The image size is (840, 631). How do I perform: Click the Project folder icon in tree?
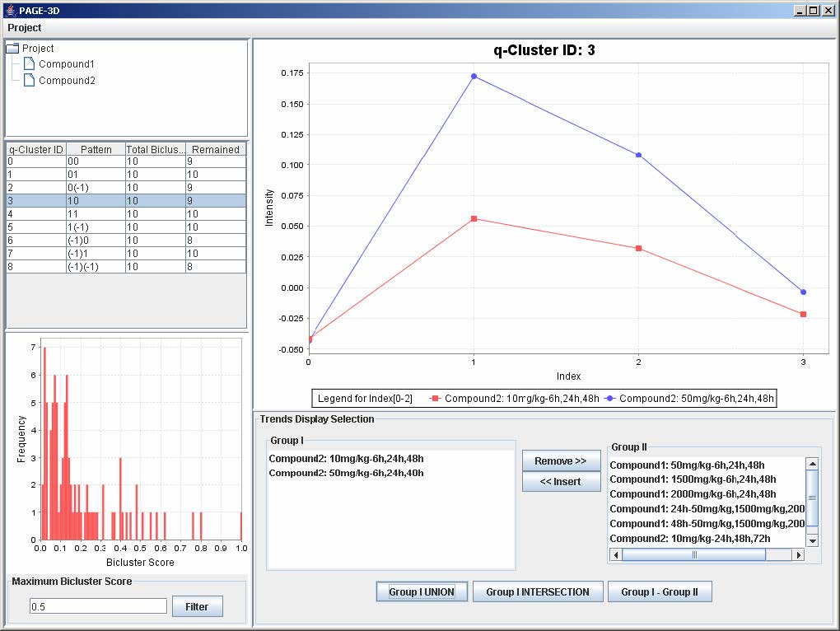[x=12, y=49]
